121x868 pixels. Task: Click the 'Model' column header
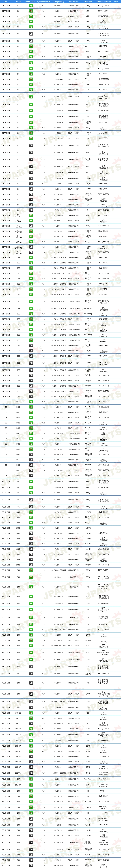pyautogui.click(x=18, y=1)
